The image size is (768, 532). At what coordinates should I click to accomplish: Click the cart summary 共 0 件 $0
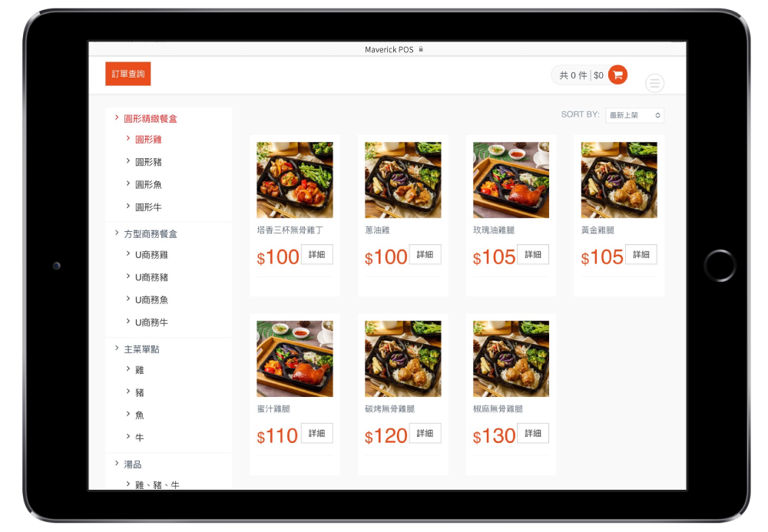[581, 75]
